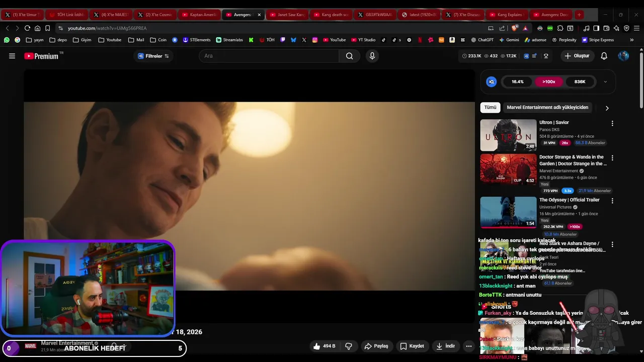Open the extensions puzzle icon

pyautogui.click(x=560, y=28)
